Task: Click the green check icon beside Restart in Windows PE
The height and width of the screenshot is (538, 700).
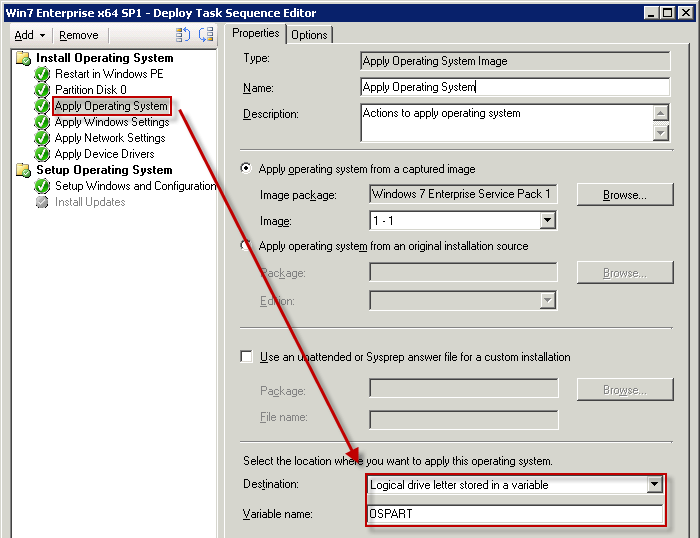Action: 42,74
